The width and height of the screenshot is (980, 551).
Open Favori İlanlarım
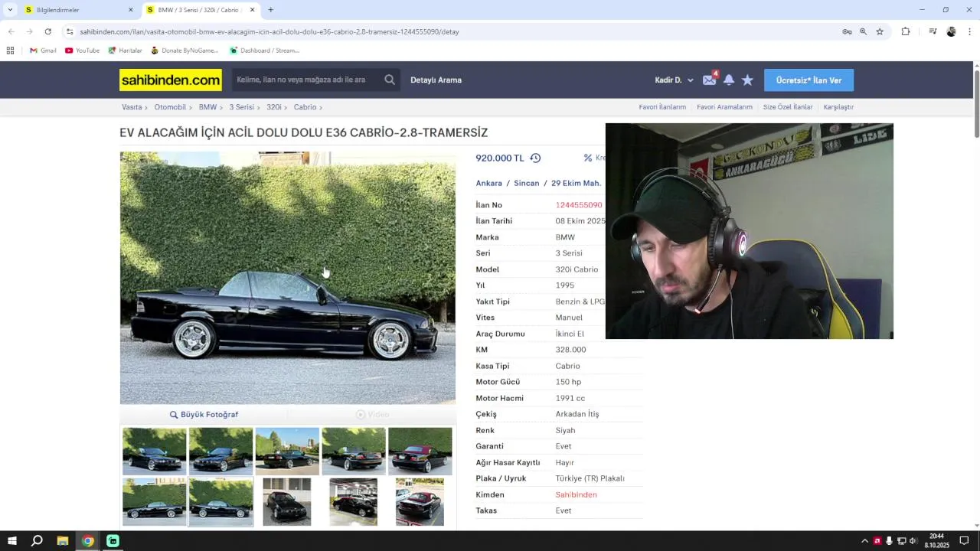pos(662,107)
